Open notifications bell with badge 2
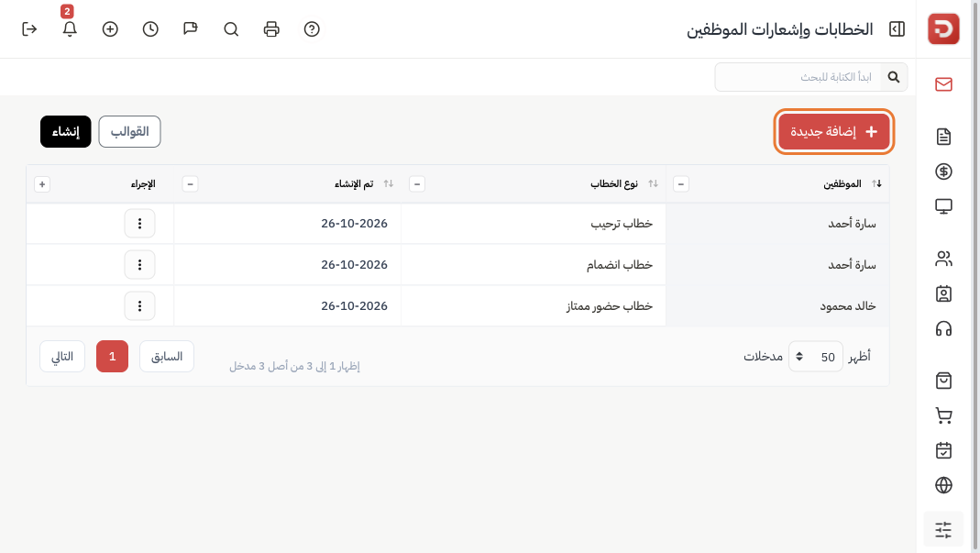Viewport: 980px width, 553px height. tap(70, 29)
